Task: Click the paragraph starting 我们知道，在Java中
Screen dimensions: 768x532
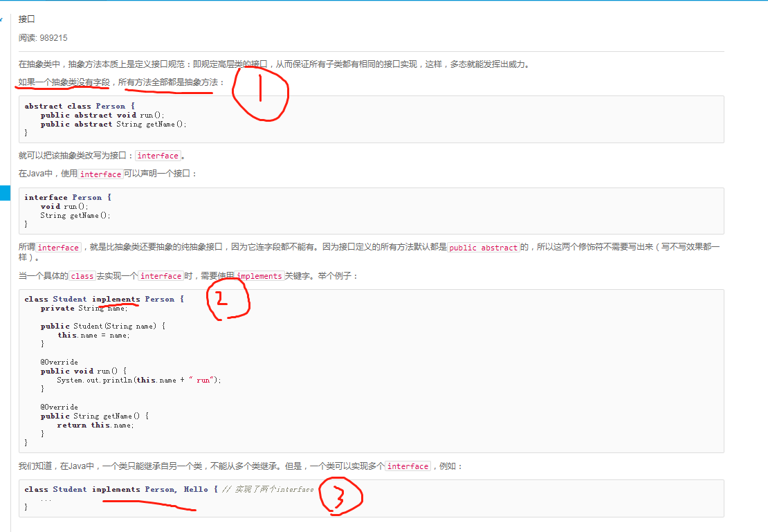Action: tap(240, 466)
